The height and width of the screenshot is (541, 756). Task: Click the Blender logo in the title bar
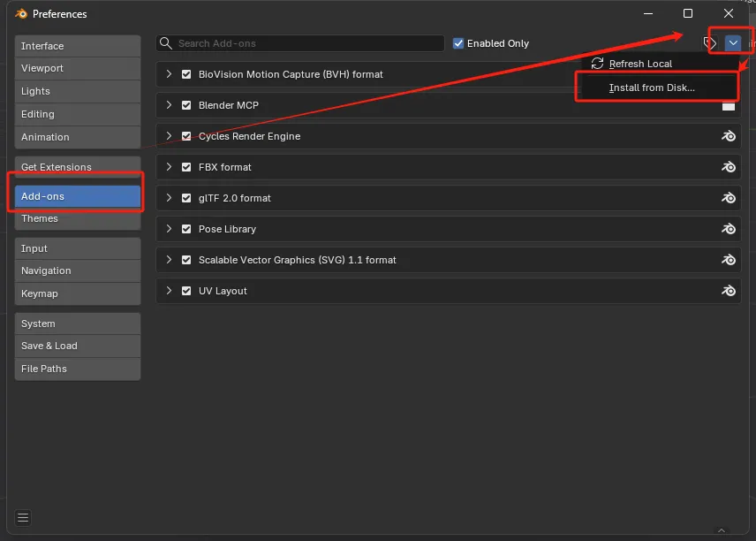click(21, 13)
